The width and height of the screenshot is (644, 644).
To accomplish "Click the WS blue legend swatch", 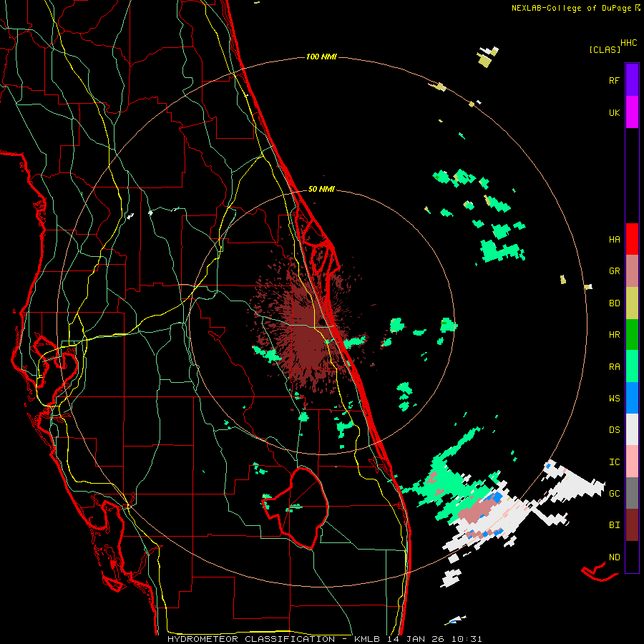I will tap(632, 398).
